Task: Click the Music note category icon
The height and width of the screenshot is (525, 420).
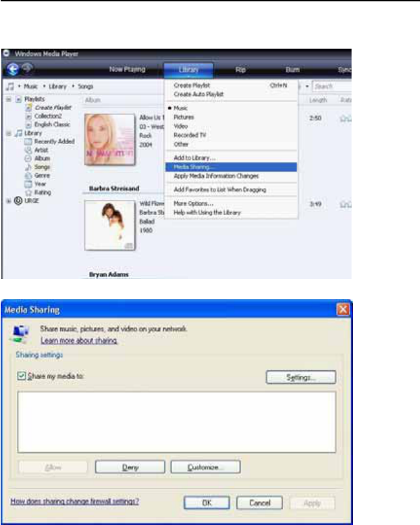Action: coord(11,86)
